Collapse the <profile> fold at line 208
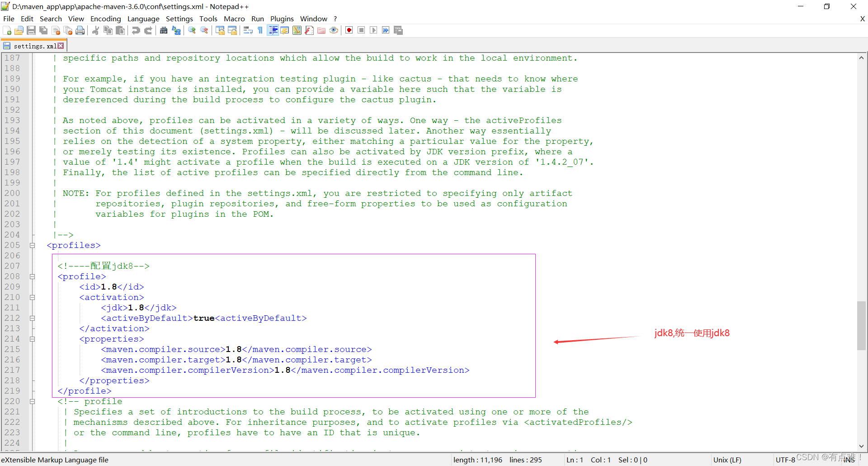 [x=33, y=276]
